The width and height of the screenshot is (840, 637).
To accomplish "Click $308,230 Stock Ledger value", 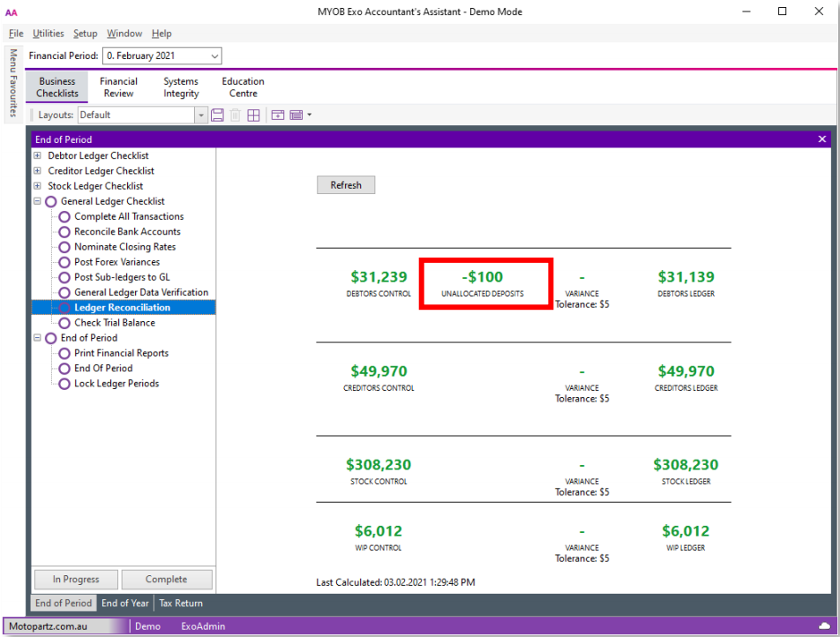I will point(686,464).
